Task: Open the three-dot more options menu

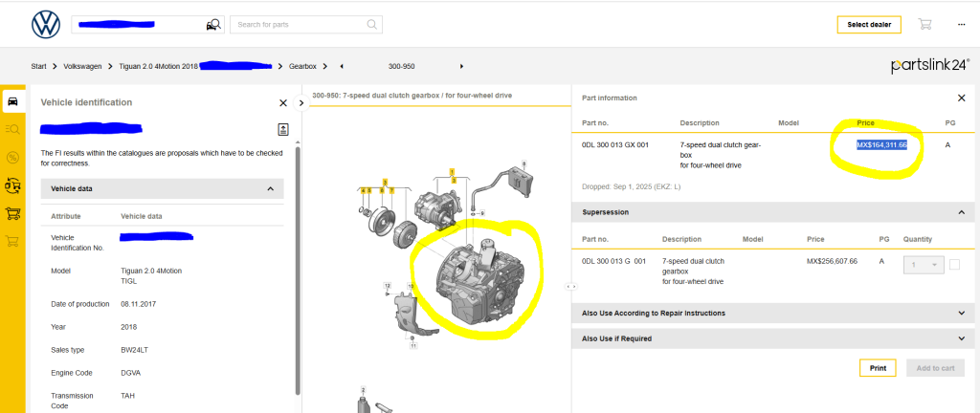Action: [961, 25]
